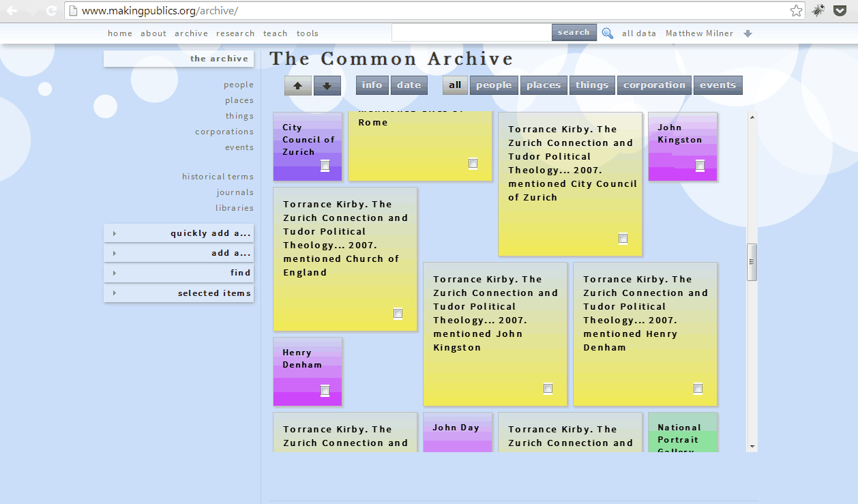
Task: Click the icon on purple Henry Denham card
Action: 325,390
